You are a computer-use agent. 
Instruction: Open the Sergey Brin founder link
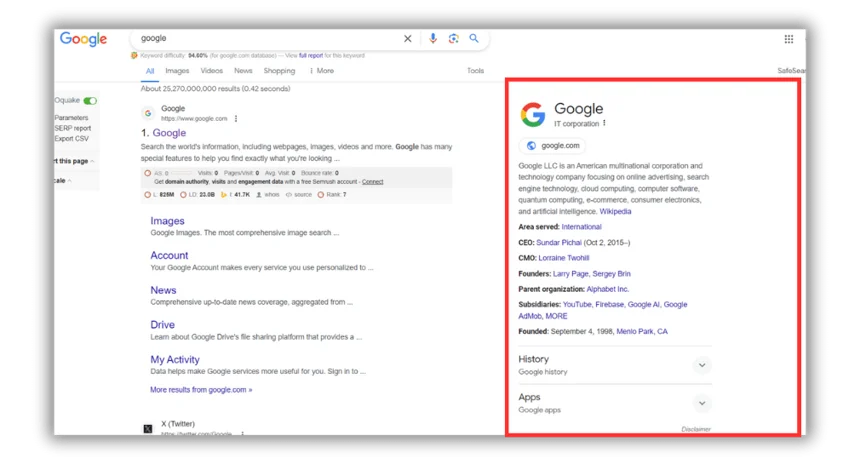click(x=612, y=274)
